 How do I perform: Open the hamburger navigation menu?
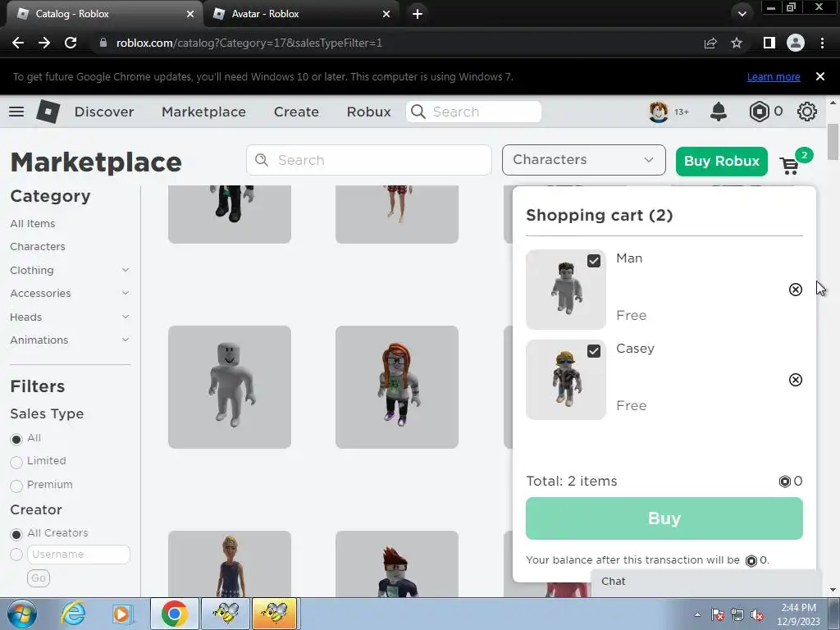[x=16, y=112]
